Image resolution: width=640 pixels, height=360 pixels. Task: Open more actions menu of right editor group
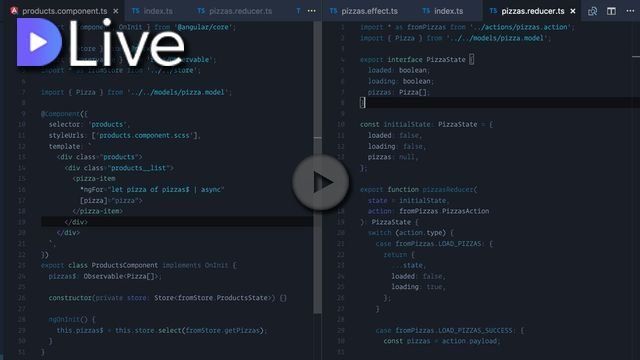pos(630,11)
